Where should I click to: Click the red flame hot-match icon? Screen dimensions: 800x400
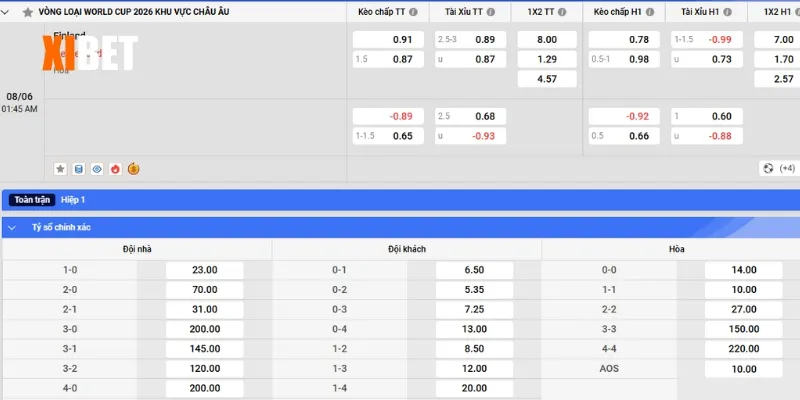point(115,169)
